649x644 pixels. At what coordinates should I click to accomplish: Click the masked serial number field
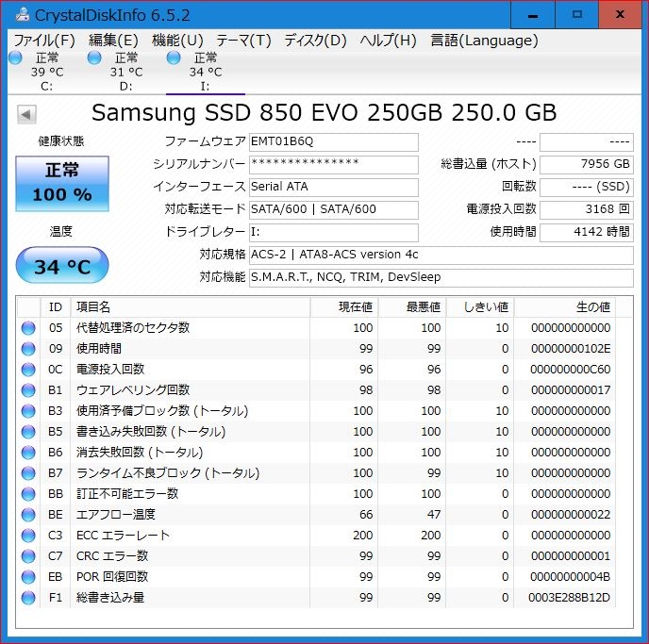(334, 164)
